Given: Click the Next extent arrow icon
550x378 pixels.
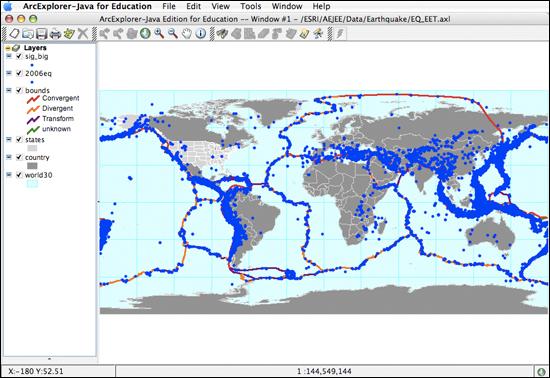Looking at the screenshot, I should [x=118, y=34].
